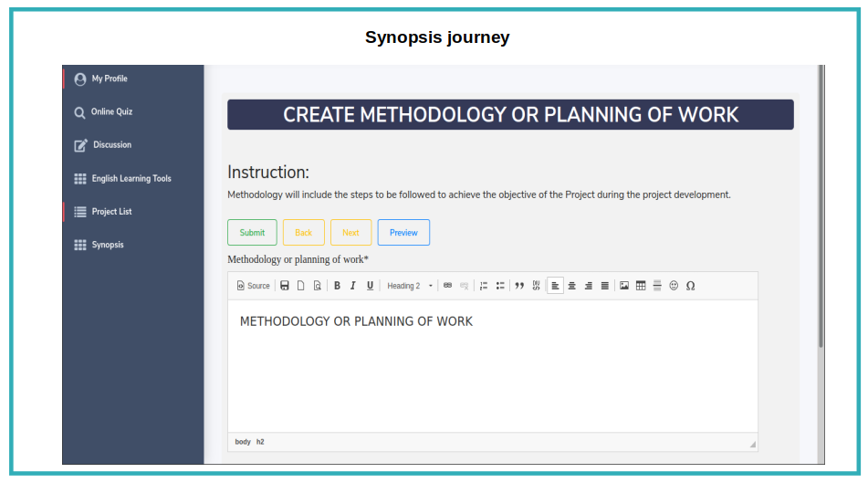
Task: Toggle bold formatting
Action: 337,286
